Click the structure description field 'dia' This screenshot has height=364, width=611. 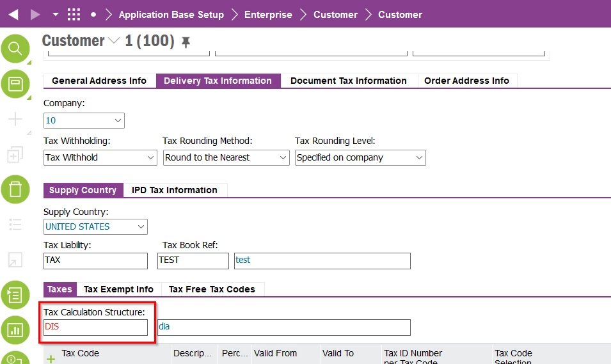pos(284,328)
